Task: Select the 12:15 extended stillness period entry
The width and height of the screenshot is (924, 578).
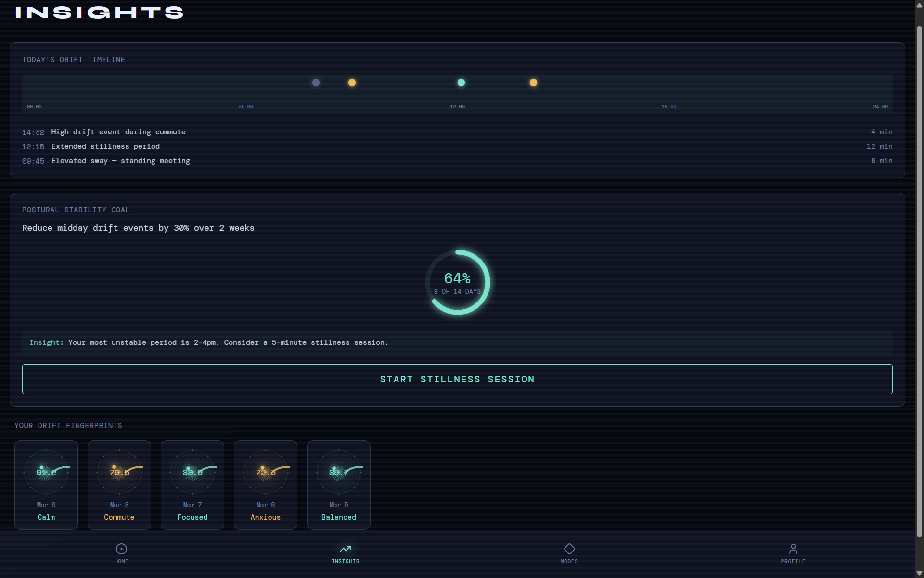Action: click(x=105, y=146)
